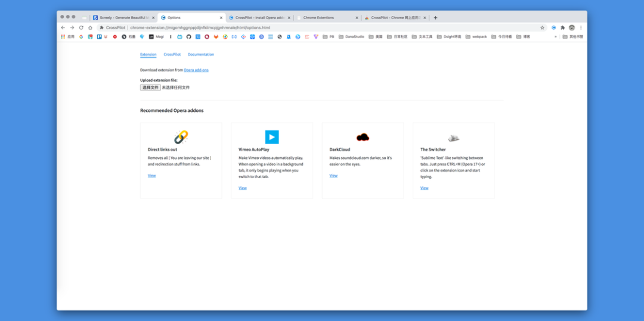The image size is (644, 321).
Task: Open the Magi bookmark
Action: pyautogui.click(x=156, y=36)
